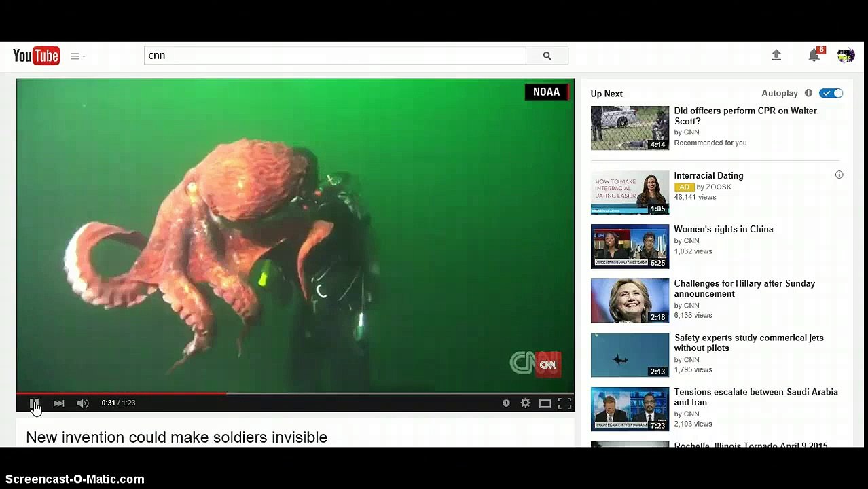The width and height of the screenshot is (868, 489).
Task: Pause the playing video
Action: click(34, 403)
